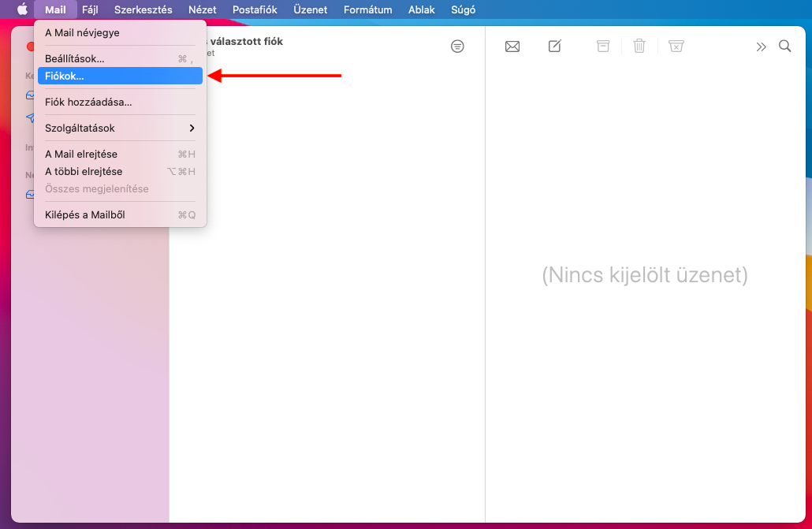The width and height of the screenshot is (812, 529).
Task: Click the message filter icon
Action: (457, 47)
